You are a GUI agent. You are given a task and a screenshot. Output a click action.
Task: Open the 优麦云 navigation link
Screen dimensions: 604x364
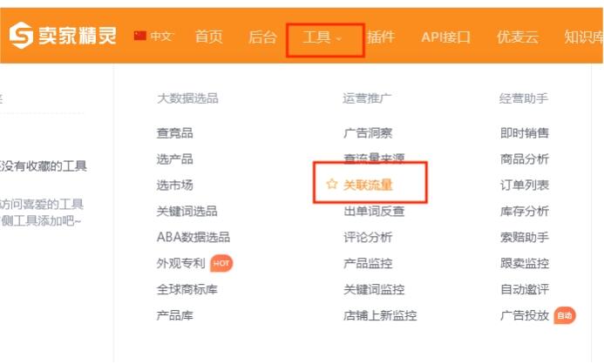pyautogui.click(x=518, y=37)
